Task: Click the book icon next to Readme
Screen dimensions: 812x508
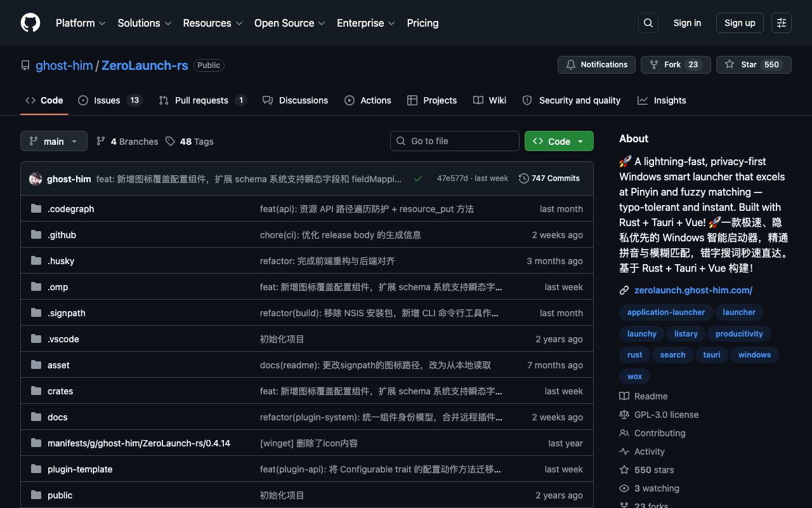Action: (x=624, y=396)
